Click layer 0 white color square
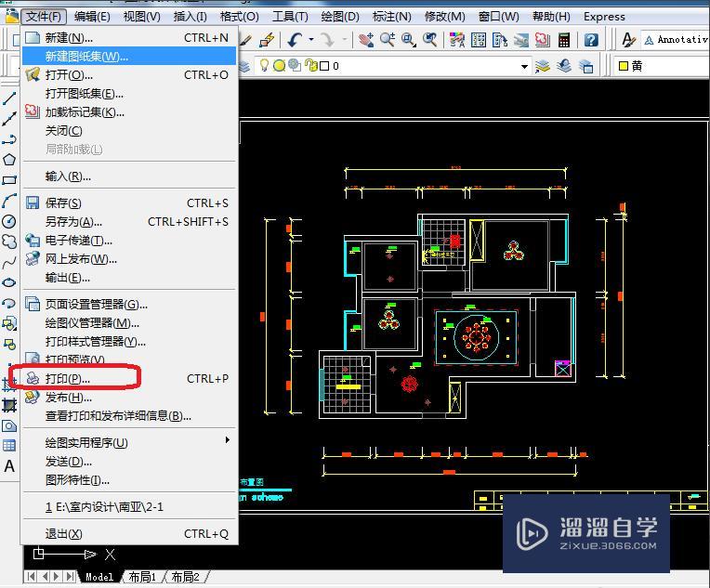Viewport: 710px width, 588px height. 324,66
